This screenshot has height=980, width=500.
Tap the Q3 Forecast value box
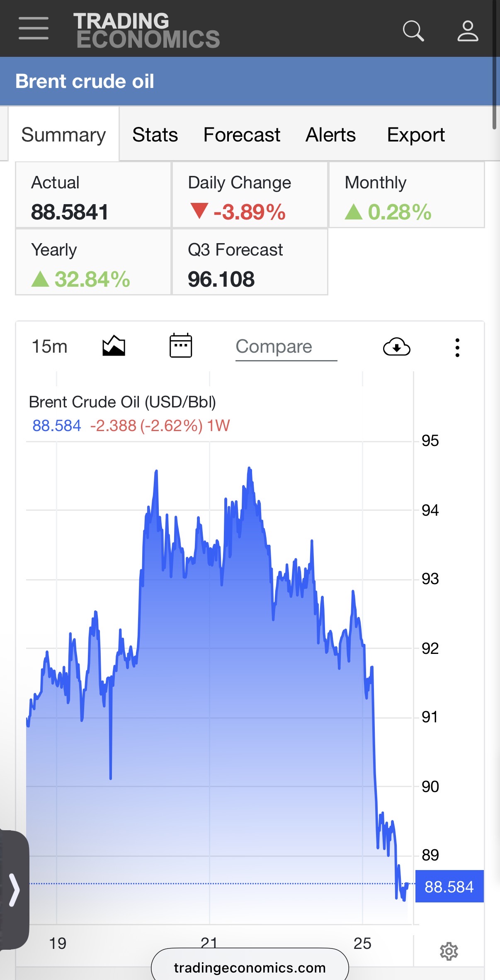click(250, 262)
